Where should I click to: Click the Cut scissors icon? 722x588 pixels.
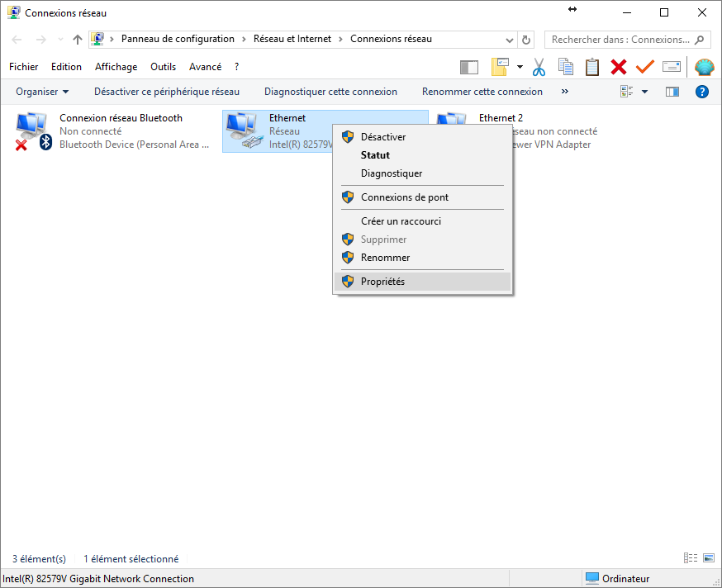pyautogui.click(x=539, y=67)
